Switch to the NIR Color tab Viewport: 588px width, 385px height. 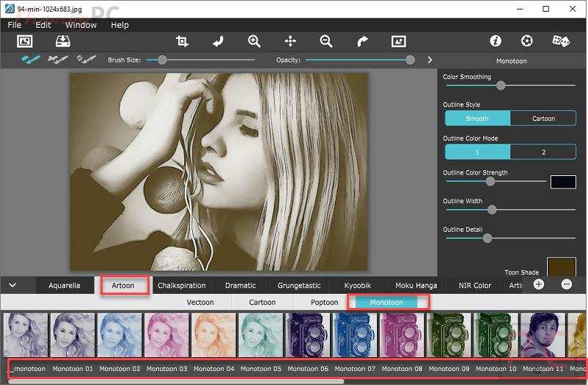tap(475, 285)
